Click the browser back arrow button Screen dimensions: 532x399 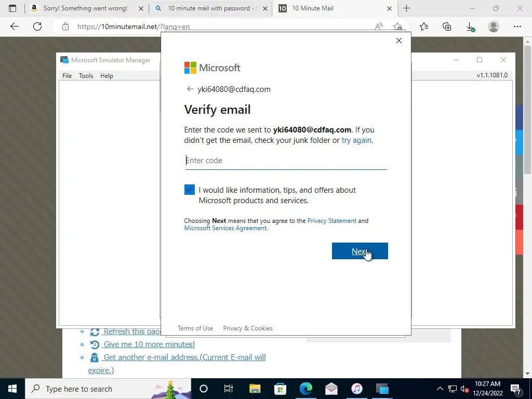14,26
